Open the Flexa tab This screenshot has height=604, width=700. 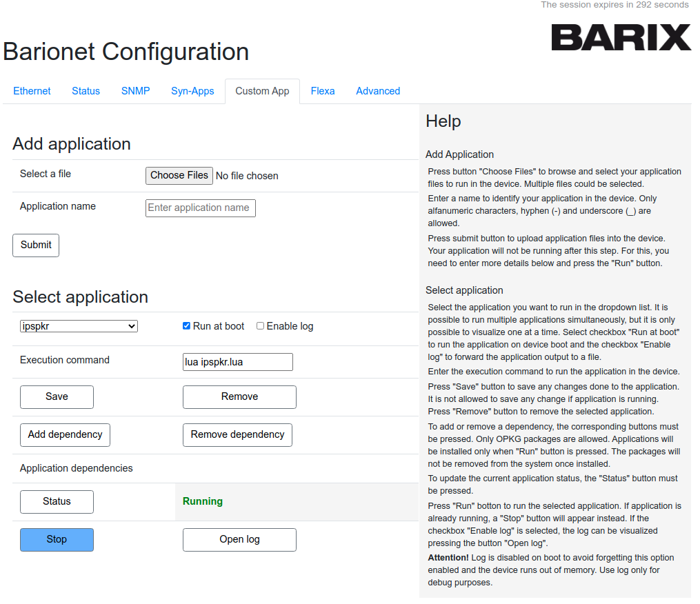(x=323, y=91)
